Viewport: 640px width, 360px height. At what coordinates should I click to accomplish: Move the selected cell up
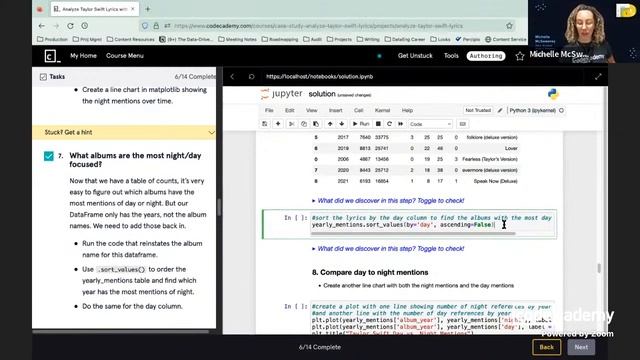point(330,124)
